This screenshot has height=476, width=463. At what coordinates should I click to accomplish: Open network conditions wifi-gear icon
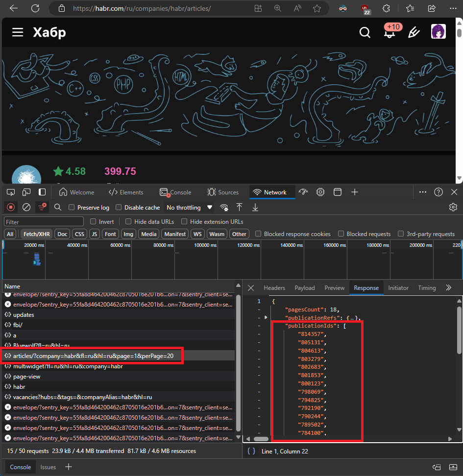(x=224, y=207)
